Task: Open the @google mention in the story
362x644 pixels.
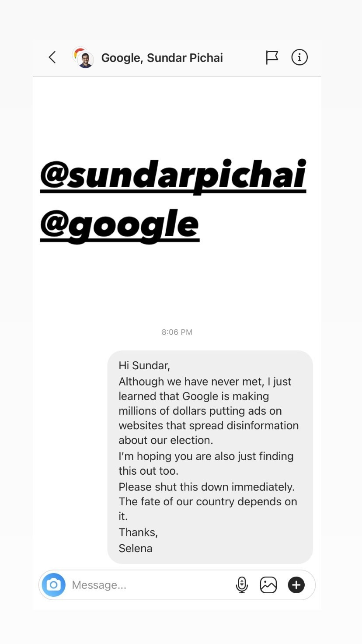Action: (x=120, y=224)
